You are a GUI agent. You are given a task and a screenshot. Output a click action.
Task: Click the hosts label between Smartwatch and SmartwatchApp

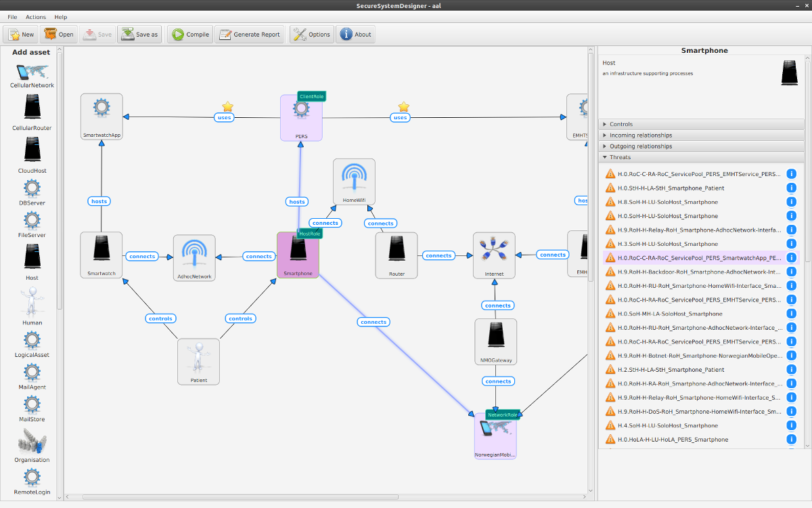click(99, 201)
